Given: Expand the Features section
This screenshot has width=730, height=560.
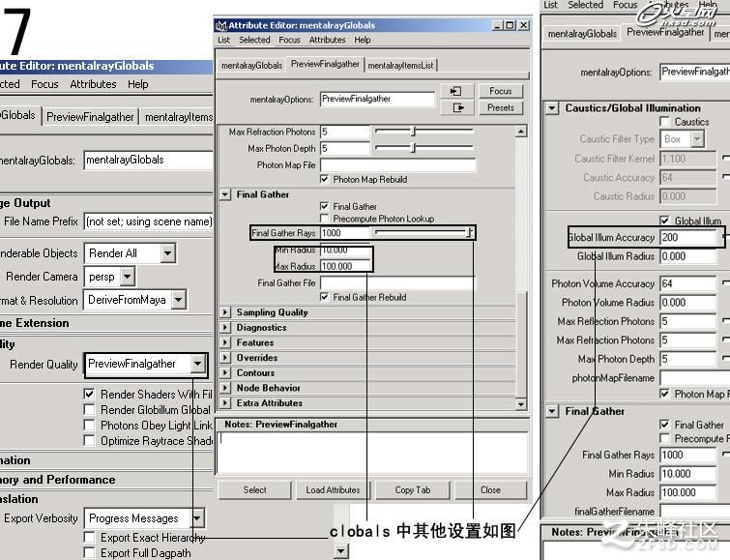Looking at the screenshot, I should click(x=225, y=342).
